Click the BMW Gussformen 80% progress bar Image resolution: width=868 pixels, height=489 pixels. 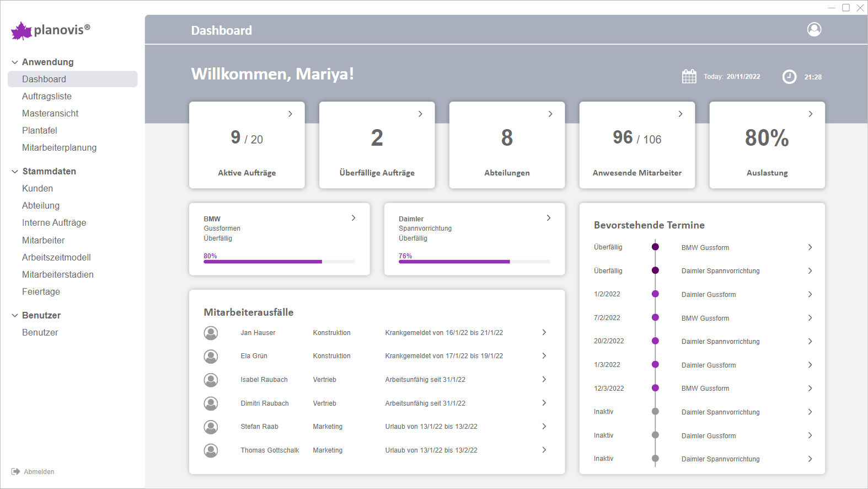(279, 262)
